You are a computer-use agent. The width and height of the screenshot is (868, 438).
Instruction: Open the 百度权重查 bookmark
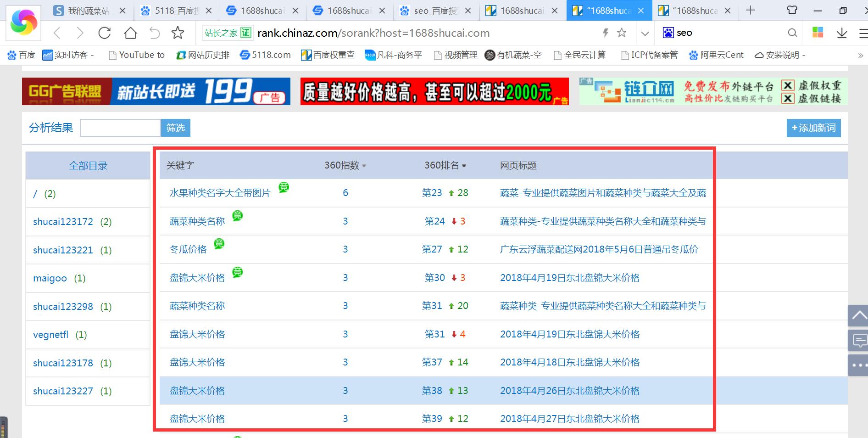(x=328, y=55)
